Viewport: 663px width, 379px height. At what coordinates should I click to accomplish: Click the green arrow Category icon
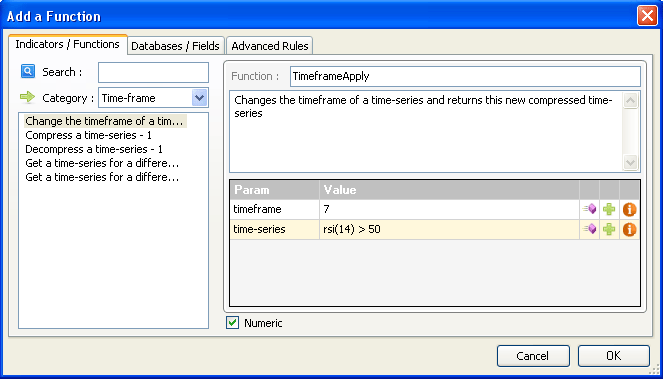point(27,97)
